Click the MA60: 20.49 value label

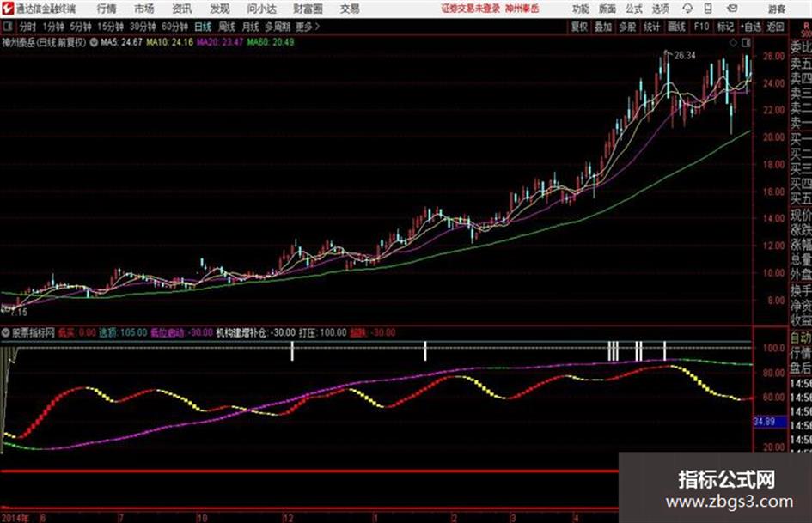coord(271,42)
